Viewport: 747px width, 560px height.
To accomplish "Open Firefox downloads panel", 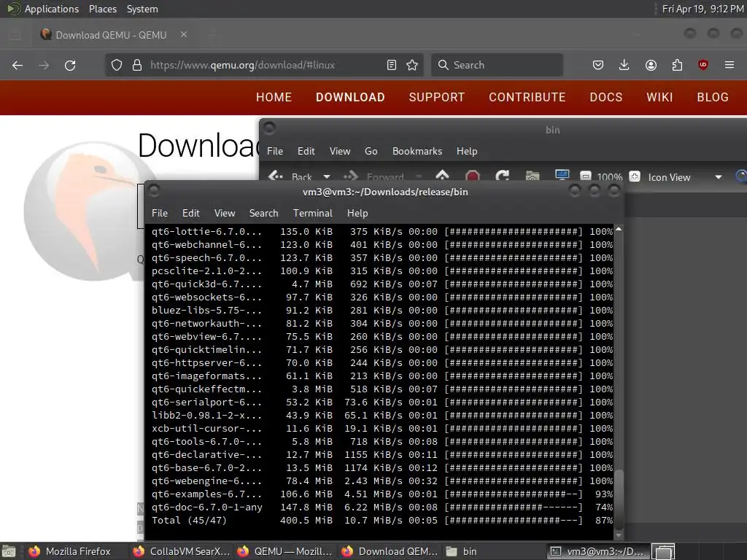I will click(x=624, y=65).
